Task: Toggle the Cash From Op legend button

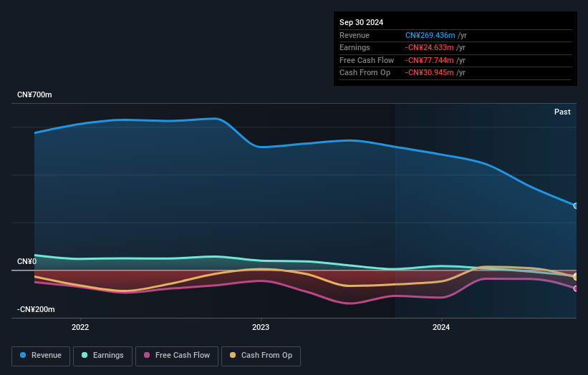Action: [261, 356]
